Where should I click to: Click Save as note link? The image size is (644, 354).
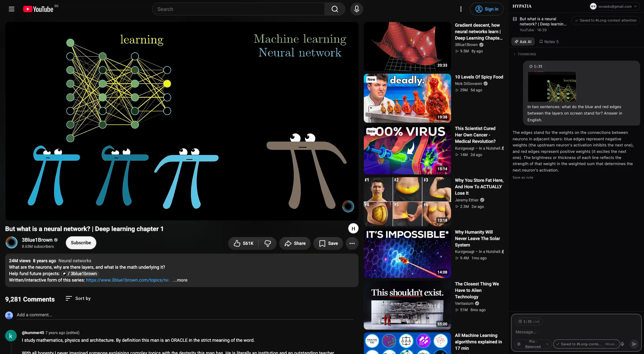click(523, 177)
